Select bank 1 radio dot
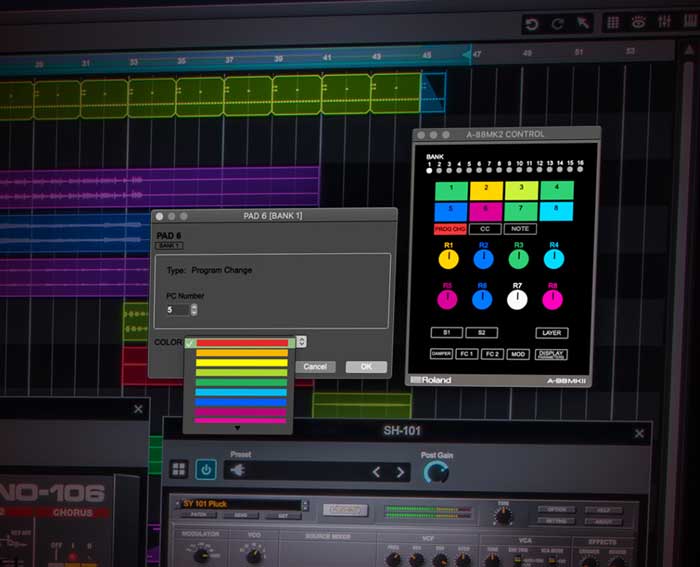This screenshot has height=567, width=700. (429, 170)
